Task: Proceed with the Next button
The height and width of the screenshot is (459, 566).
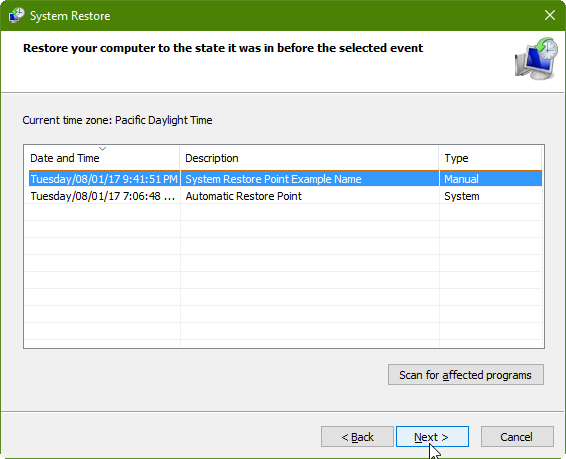Action: click(432, 437)
